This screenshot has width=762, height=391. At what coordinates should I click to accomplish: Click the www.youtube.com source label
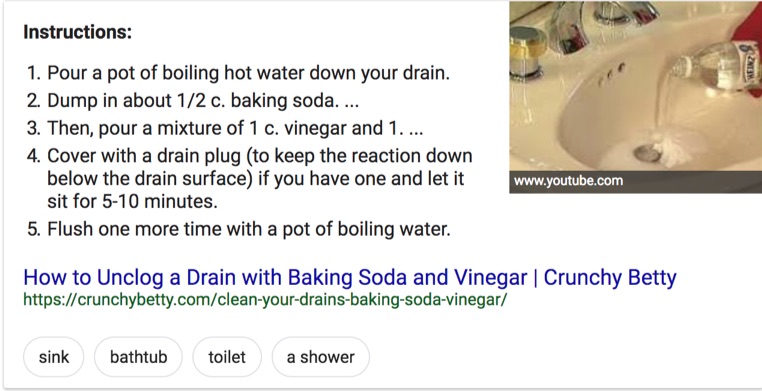pyautogui.click(x=568, y=181)
